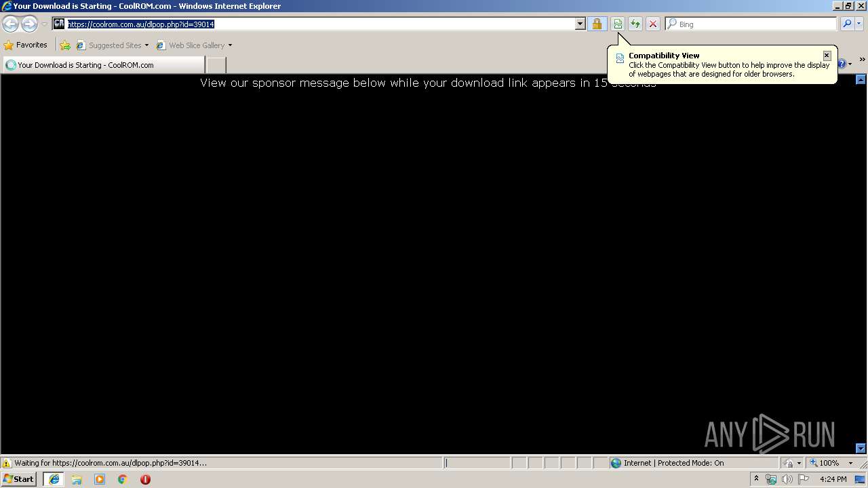Image resolution: width=868 pixels, height=488 pixels.
Task: Open the Windows Start menu
Action: pos(18,479)
